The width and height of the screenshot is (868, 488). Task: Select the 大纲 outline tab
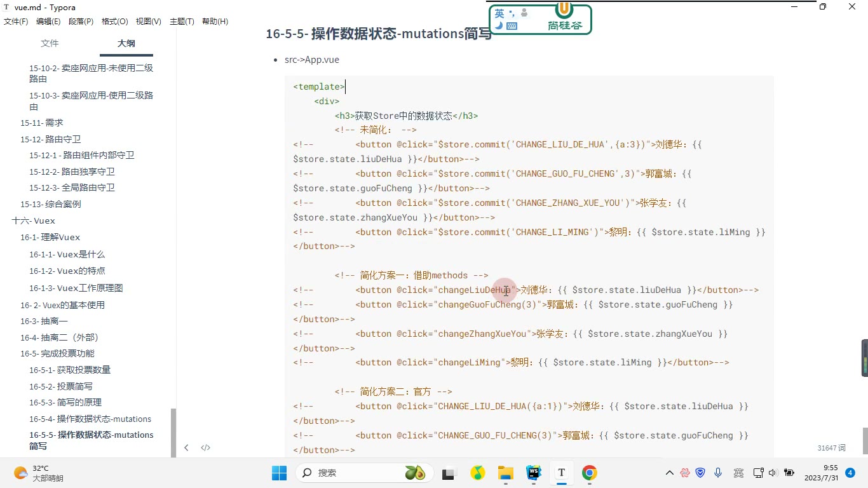coord(126,43)
